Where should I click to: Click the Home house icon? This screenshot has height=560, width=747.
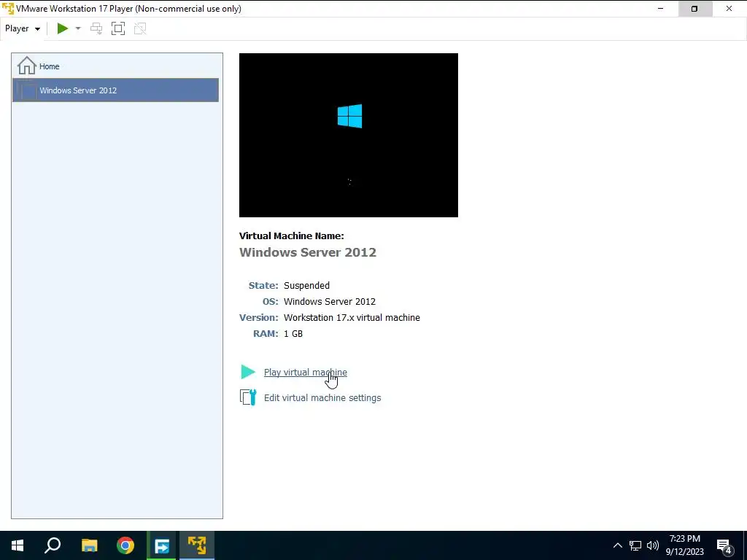click(x=27, y=66)
